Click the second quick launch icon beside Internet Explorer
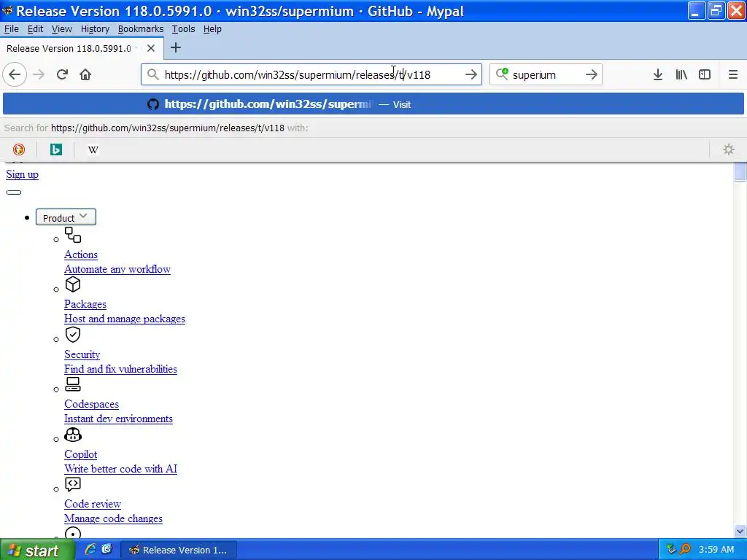747x560 pixels. [x=107, y=550]
